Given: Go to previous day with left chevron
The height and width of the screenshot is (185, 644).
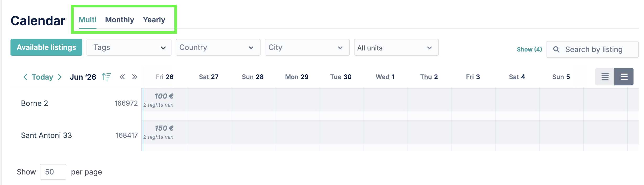Looking at the screenshot, I should point(25,77).
